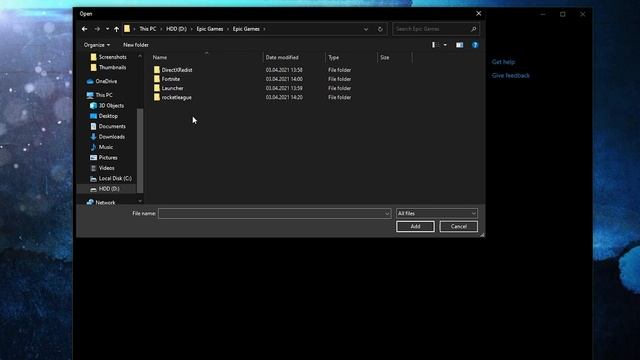Open the view options dropdown arrow

[445, 45]
